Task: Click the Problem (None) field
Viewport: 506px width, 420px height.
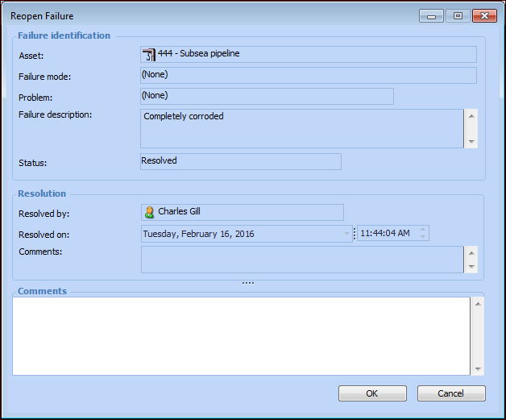Action: coord(267,96)
